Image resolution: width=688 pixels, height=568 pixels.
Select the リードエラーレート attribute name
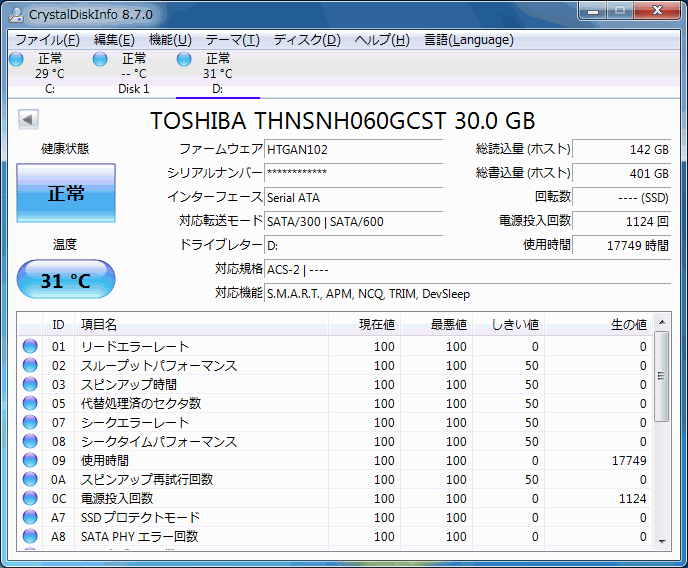[135, 347]
